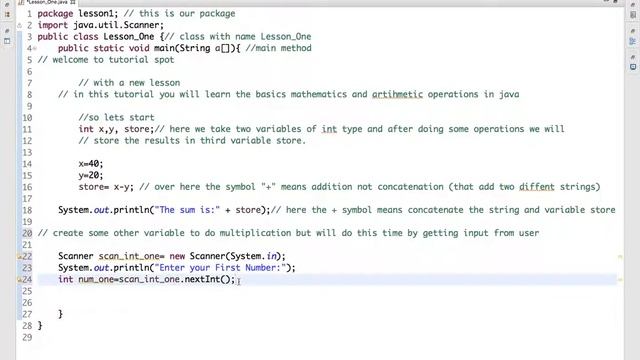Open the Lesson_One.java editor tab

click(46, 2)
